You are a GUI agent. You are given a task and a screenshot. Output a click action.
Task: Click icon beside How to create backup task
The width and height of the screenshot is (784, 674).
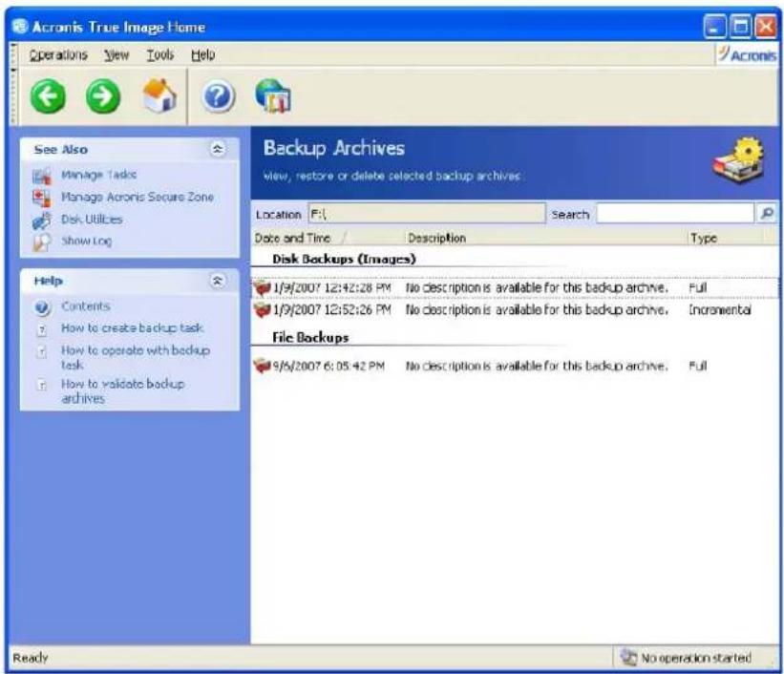(x=42, y=329)
